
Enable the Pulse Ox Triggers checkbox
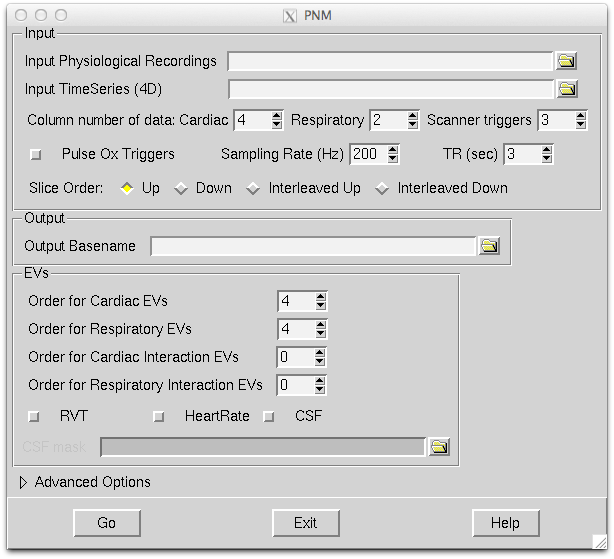(x=36, y=155)
